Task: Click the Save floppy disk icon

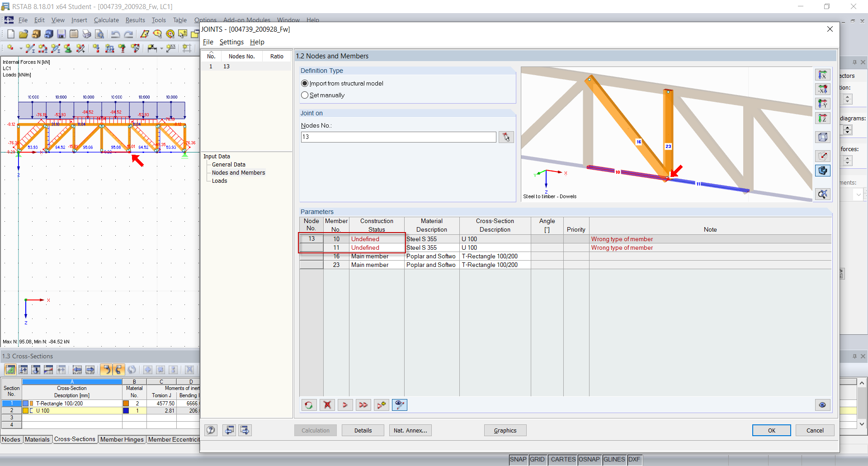Action: [x=61, y=34]
